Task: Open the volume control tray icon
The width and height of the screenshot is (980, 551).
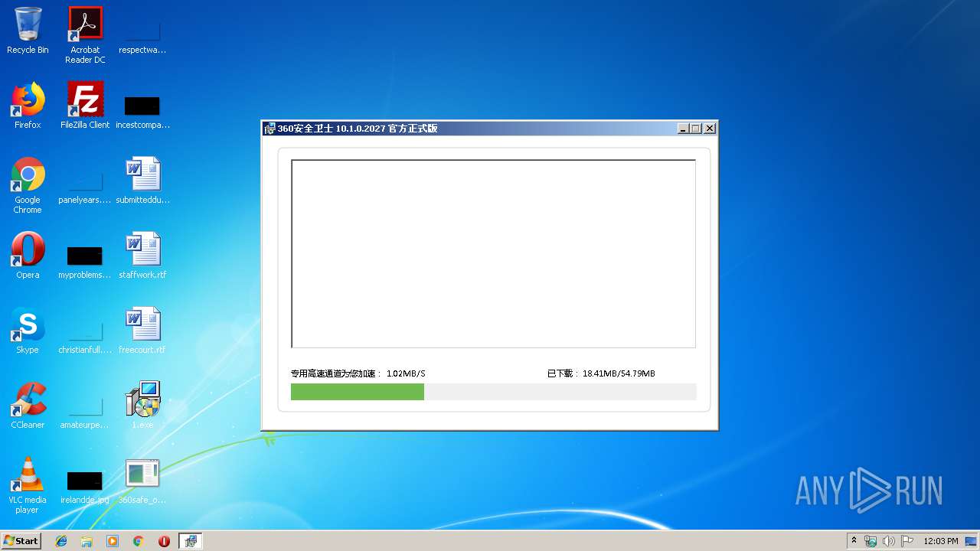Action: [888, 541]
